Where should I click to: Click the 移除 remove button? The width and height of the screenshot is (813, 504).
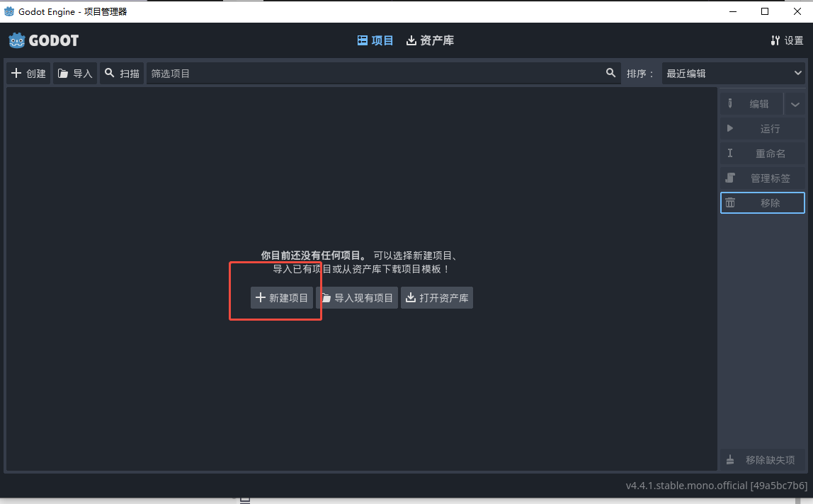point(763,202)
